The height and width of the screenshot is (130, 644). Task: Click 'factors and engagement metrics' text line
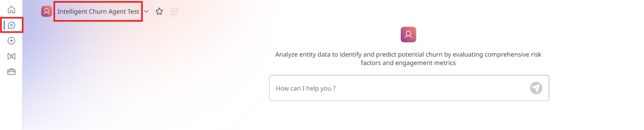[408, 63]
